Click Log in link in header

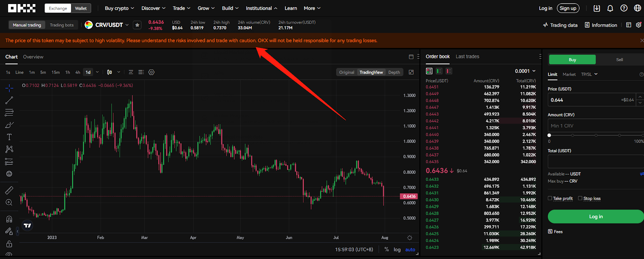pos(545,8)
